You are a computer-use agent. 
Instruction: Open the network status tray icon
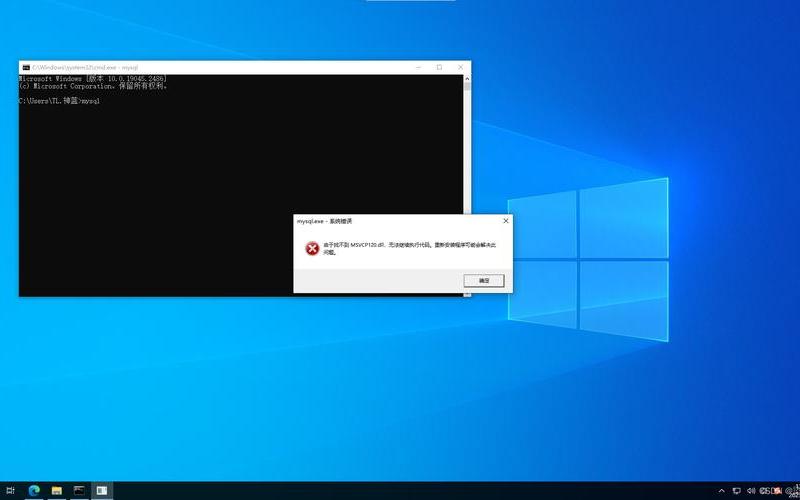click(737, 491)
